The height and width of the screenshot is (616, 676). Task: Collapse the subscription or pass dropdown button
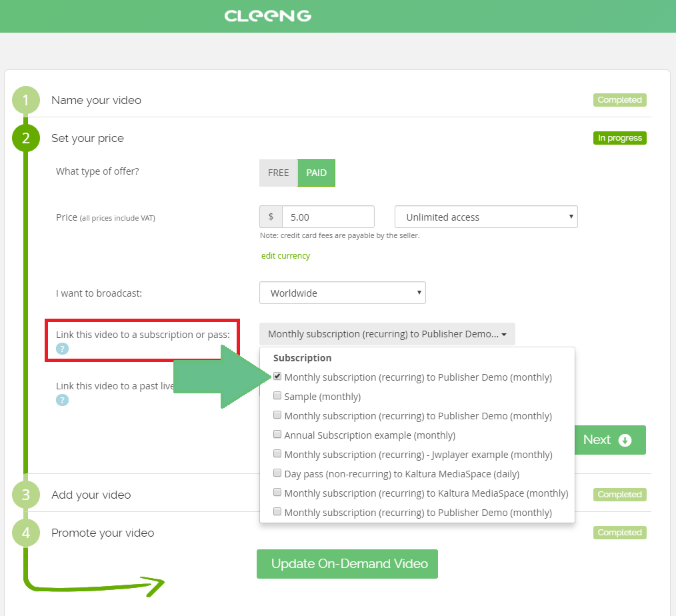point(387,334)
